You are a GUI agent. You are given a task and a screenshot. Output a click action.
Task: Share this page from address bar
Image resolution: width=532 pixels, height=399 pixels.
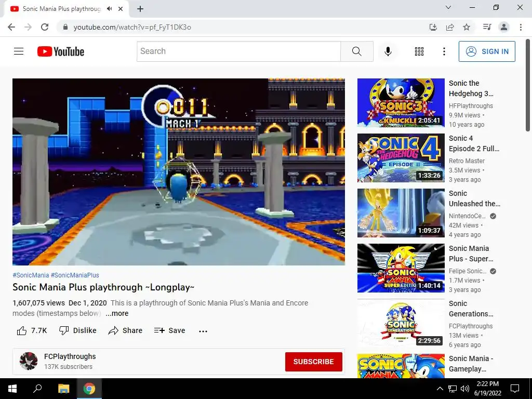pyautogui.click(x=450, y=27)
